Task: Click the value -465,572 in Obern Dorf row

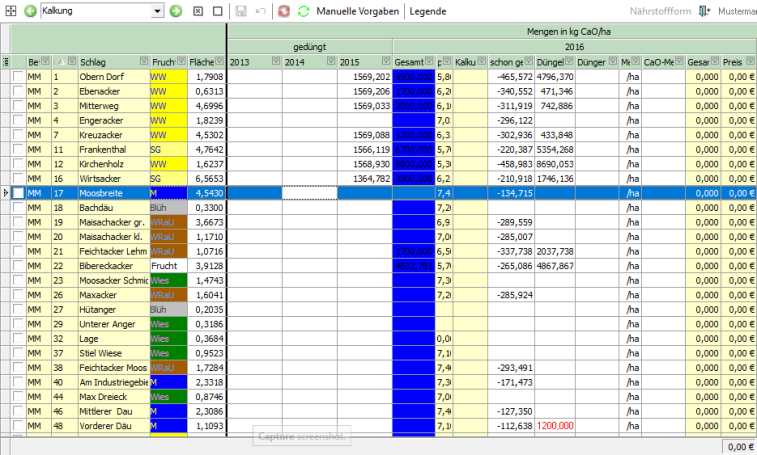Action: coord(515,76)
